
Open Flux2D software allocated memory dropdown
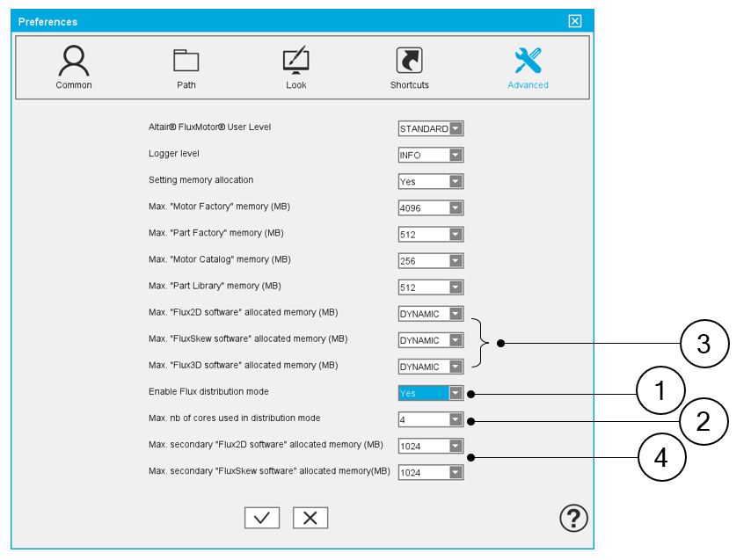[x=456, y=314]
